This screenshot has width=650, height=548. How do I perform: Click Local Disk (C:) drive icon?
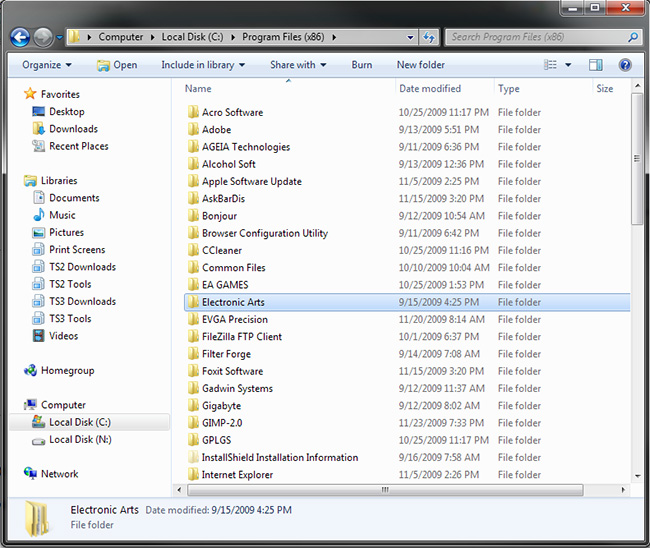coord(39,422)
